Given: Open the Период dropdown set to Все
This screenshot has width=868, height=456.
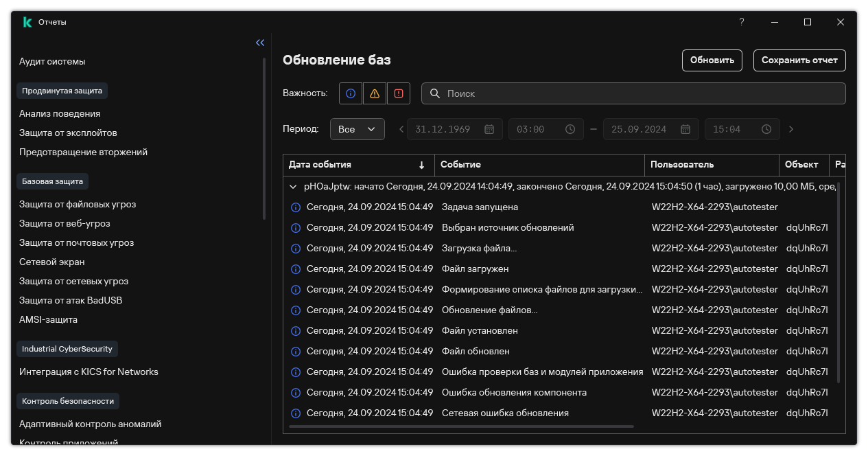Looking at the screenshot, I should (357, 129).
